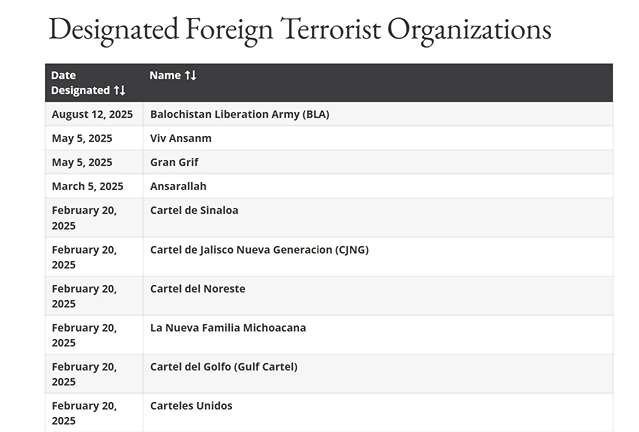Select La Nueva Familia Michoacana entry
The width and height of the screenshot is (639, 432).
pos(228,328)
